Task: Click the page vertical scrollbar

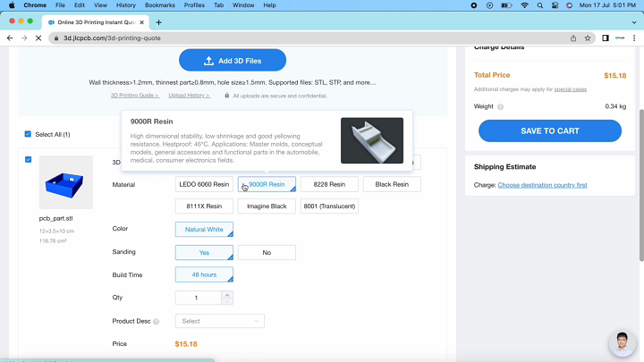Action: pyautogui.click(x=641, y=185)
